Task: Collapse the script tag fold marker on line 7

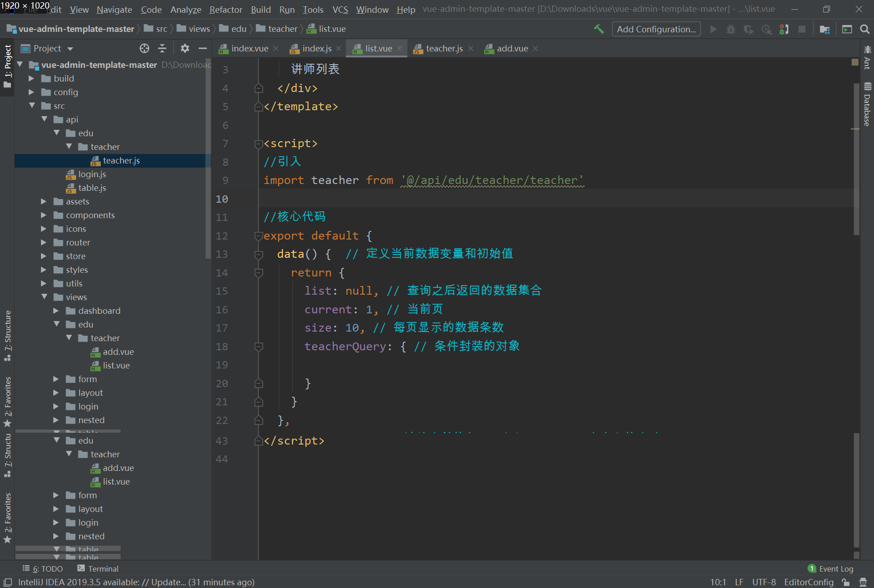Action: (x=258, y=144)
